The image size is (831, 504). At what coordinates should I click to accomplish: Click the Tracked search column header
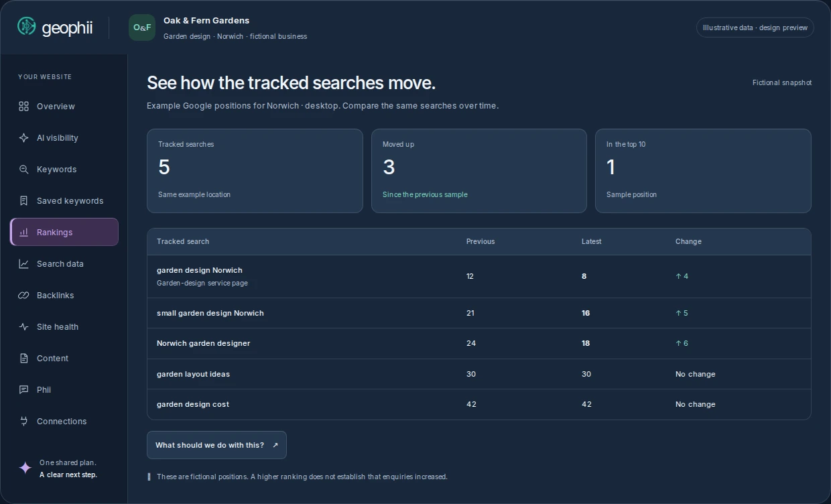tap(183, 241)
